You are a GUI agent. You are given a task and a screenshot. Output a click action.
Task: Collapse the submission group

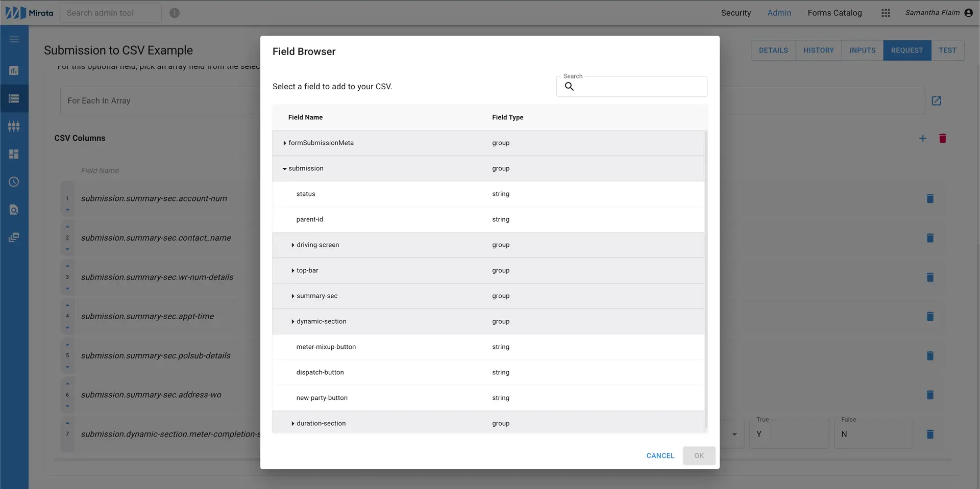pos(284,168)
